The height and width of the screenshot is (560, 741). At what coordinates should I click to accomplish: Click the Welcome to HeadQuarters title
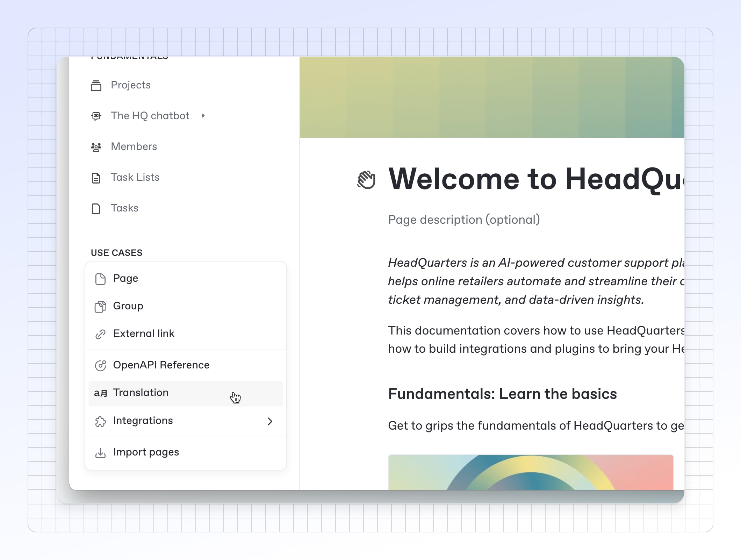pyautogui.click(x=536, y=179)
